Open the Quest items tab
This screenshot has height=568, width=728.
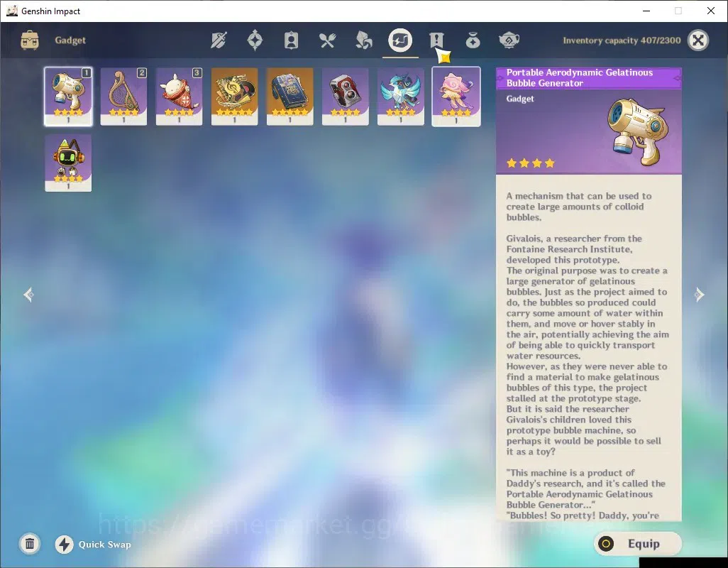point(436,40)
